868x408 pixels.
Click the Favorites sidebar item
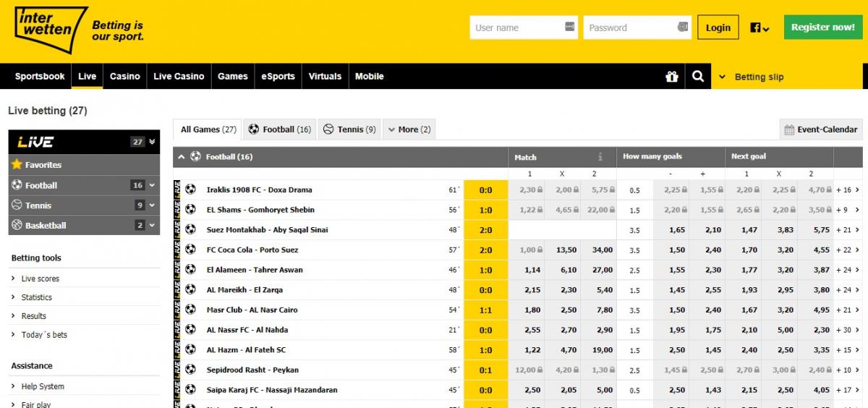[x=84, y=165]
